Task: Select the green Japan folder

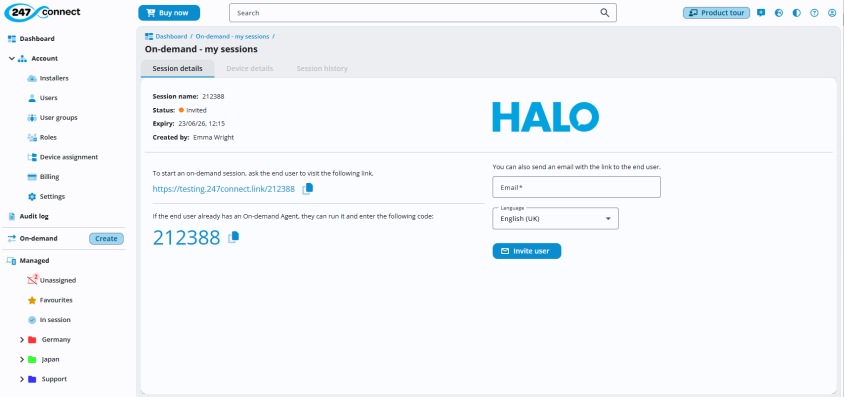Action: tap(32, 359)
